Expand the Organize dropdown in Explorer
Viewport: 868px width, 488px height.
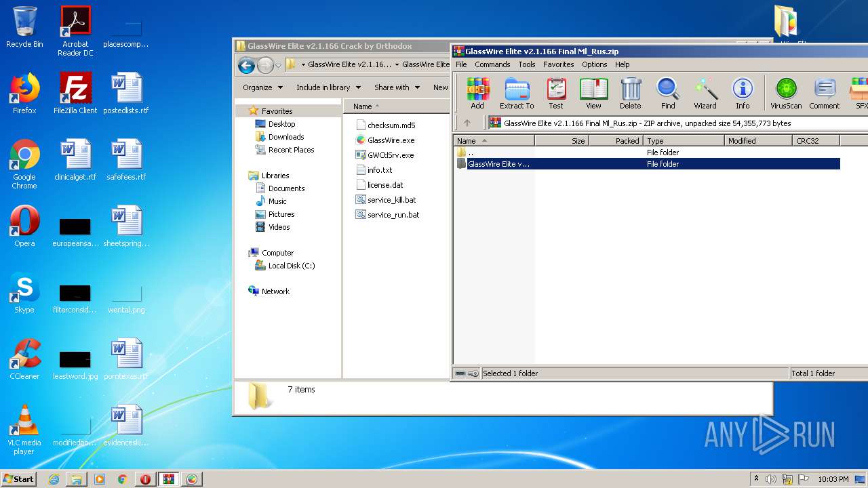pyautogui.click(x=262, y=87)
